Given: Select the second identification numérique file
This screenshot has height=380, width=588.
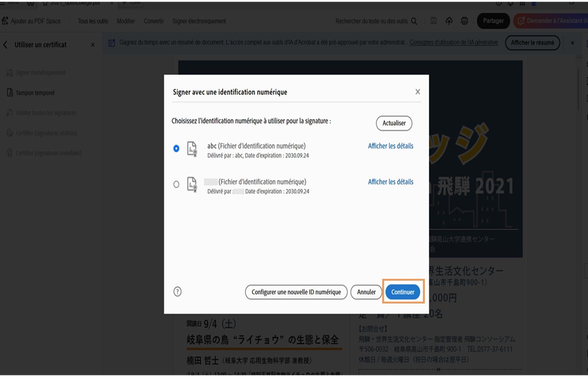Looking at the screenshot, I should click(x=176, y=184).
